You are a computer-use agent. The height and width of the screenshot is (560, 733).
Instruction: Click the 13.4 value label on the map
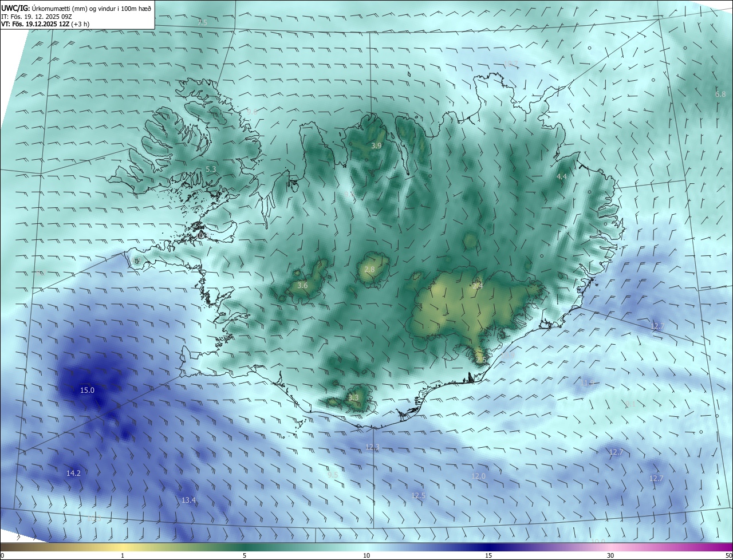point(188,500)
